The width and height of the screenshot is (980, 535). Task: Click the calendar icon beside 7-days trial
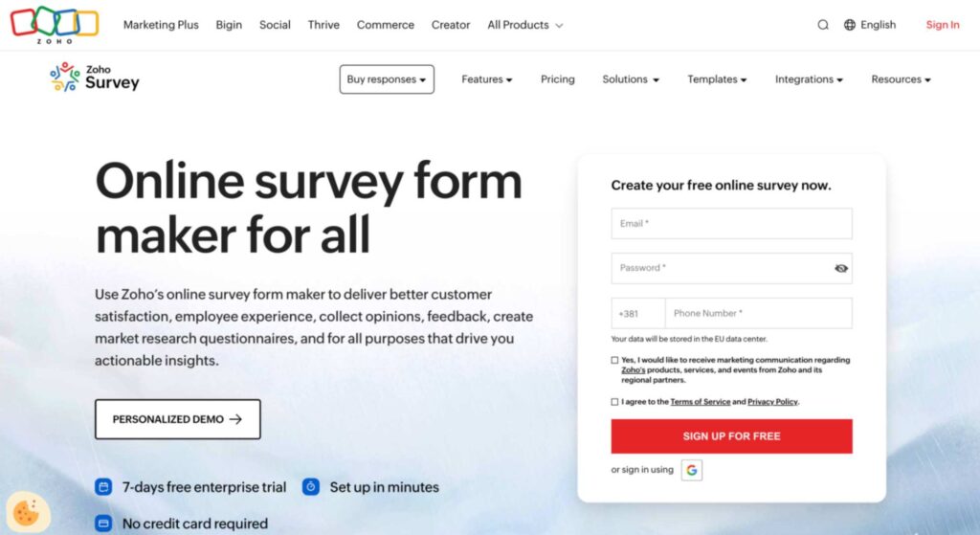coord(103,487)
